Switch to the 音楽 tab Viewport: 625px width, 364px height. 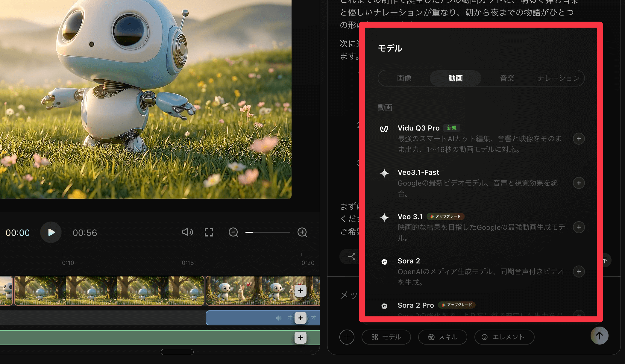tap(507, 78)
